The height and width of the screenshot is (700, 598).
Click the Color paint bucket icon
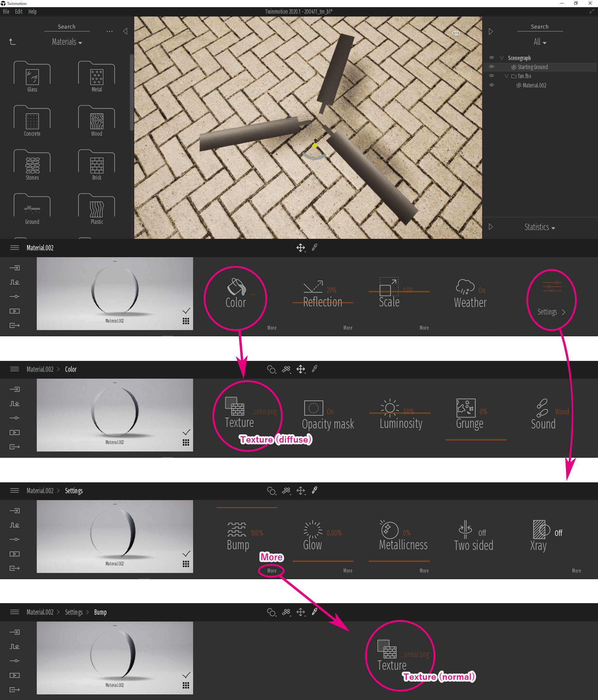tap(236, 287)
